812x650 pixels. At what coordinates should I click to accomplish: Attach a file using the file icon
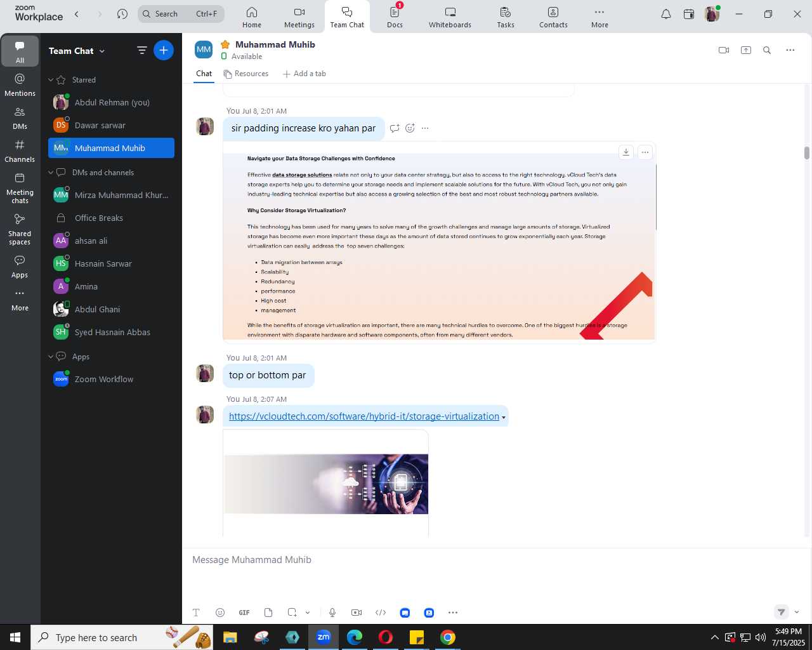click(268, 613)
